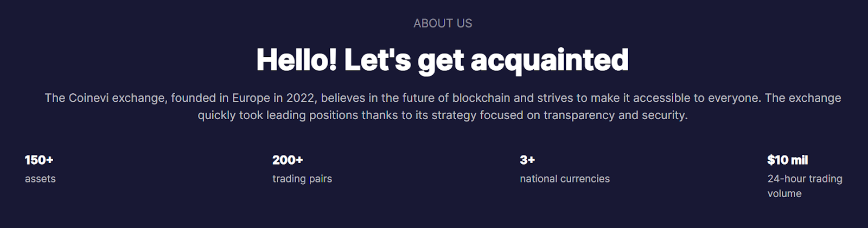Click the word "blockchain" in the paragraph
The width and height of the screenshot is (868, 228).
[481, 98]
